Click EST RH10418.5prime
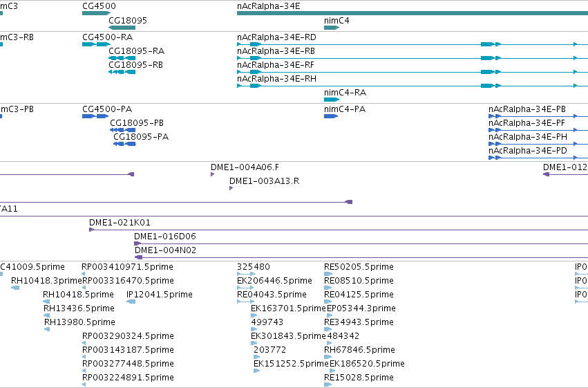This screenshot has width=588, height=388. 46,302
